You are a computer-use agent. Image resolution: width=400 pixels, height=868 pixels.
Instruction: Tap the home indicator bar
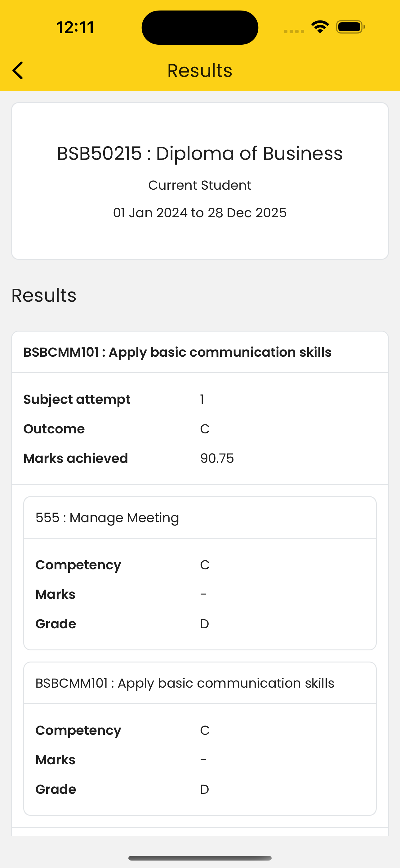pyautogui.click(x=200, y=858)
